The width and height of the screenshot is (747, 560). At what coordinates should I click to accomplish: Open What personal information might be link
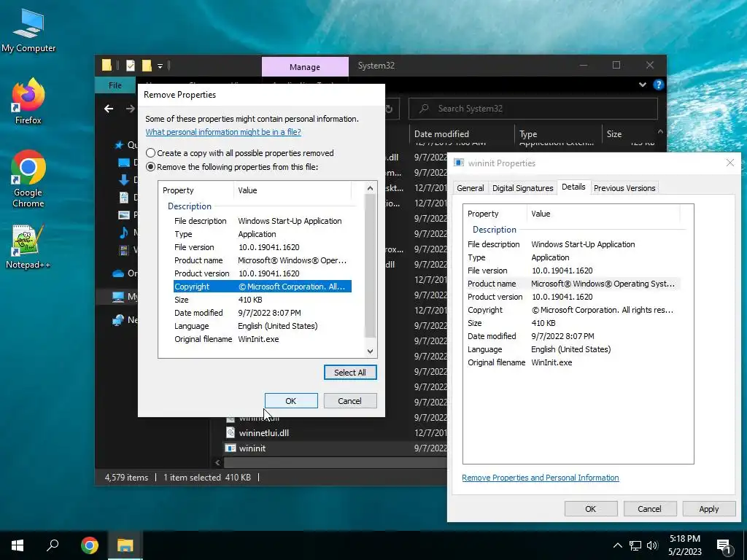[x=223, y=132]
